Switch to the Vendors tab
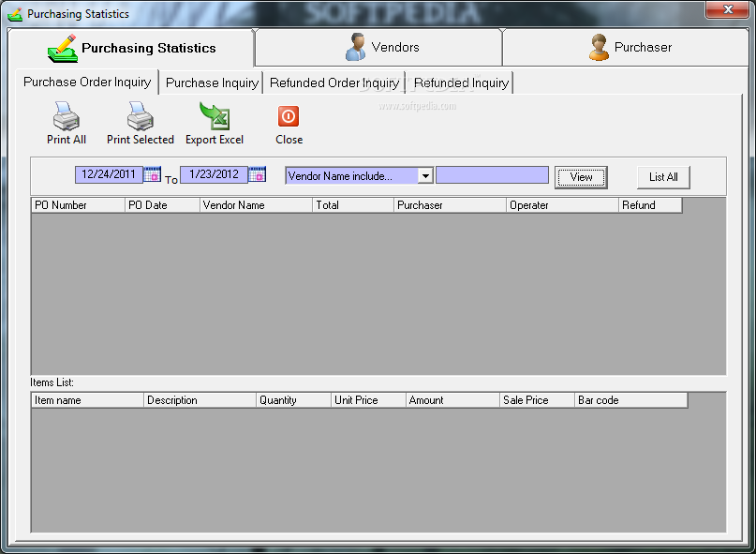This screenshot has height=554, width=756. [378, 47]
